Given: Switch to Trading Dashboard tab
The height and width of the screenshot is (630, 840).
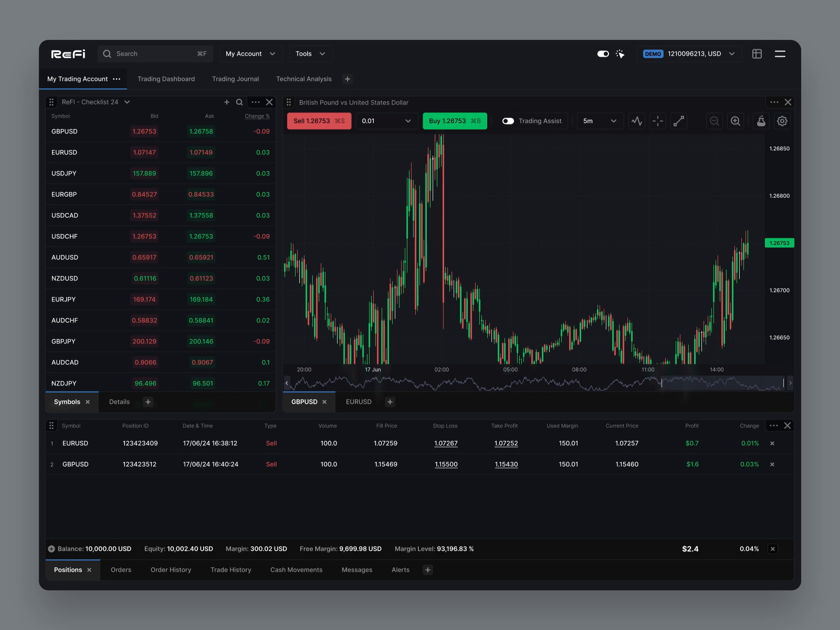Looking at the screenshot, I should (x=166, y=79).
